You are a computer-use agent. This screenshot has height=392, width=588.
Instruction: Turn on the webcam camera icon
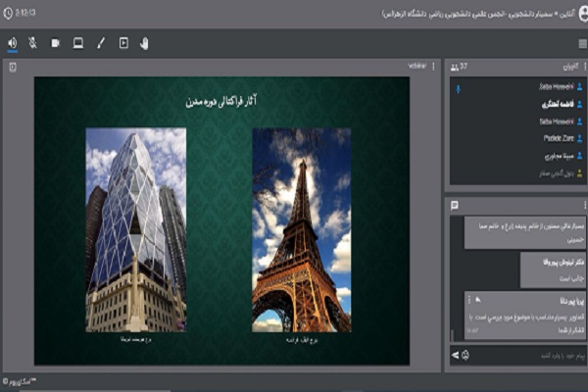[56, 43]
